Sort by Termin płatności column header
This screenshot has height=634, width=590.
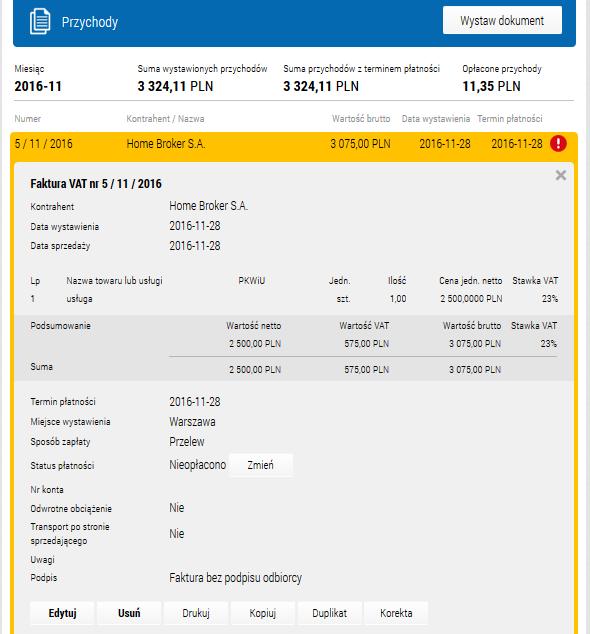(510, 119)
